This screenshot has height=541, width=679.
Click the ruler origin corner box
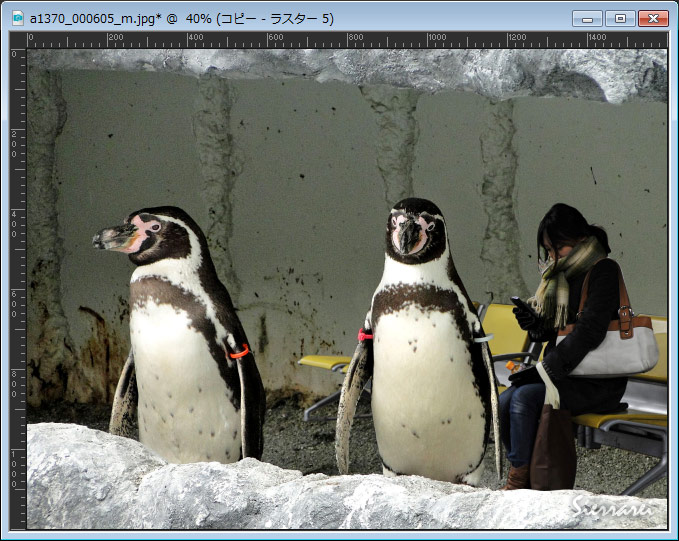click(x=18, y=40)
